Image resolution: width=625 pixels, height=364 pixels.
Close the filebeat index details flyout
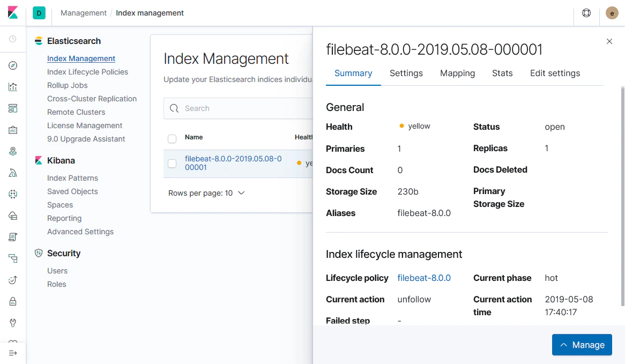pyautogui.click(x=609, y=41)
